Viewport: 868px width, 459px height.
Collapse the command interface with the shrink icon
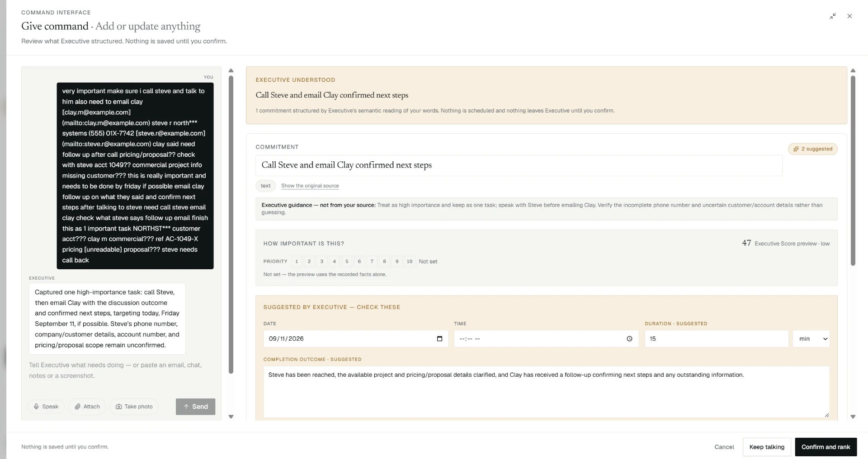click(x=833, y=16)
